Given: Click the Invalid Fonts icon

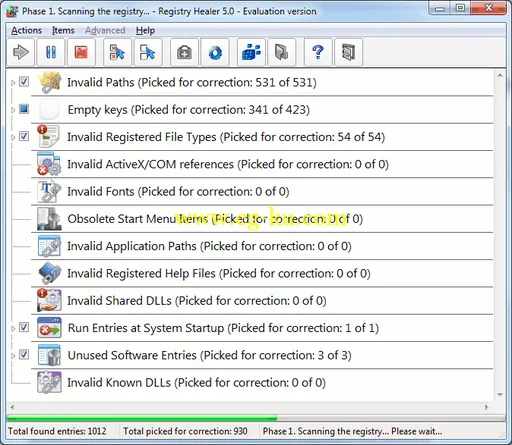Looking at the screenshot, I should [49, 191].
